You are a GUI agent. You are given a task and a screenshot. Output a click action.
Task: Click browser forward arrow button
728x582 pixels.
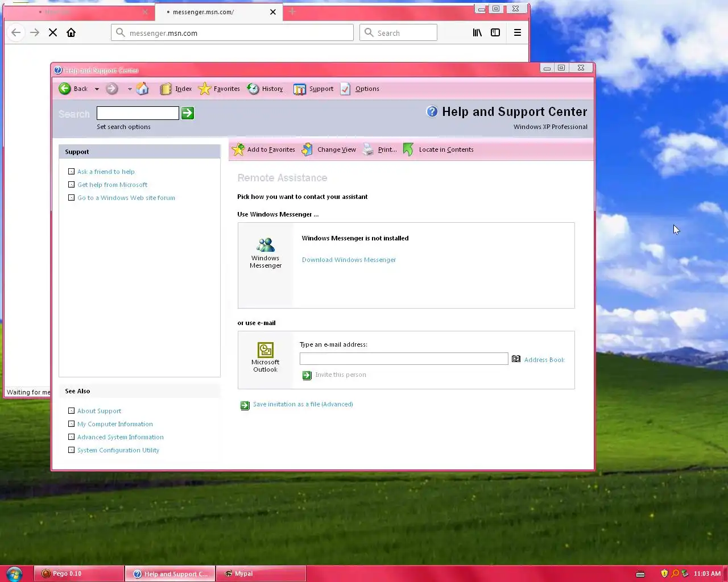pyautogui.click(x=35, y=32)
